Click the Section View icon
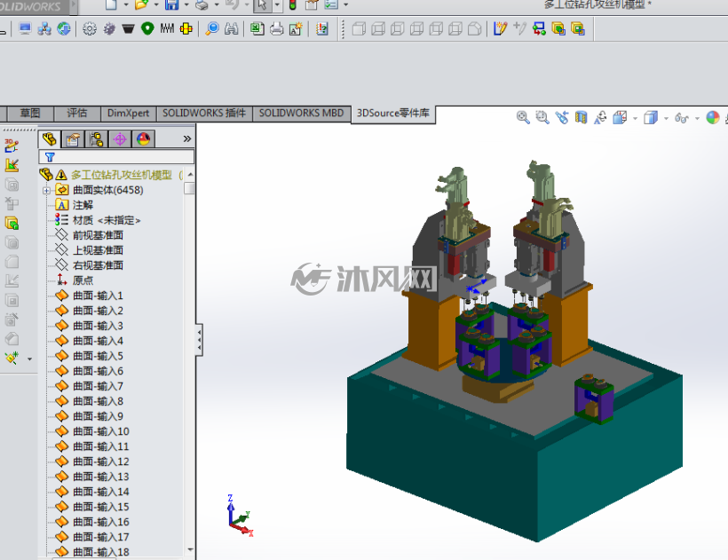The width and height of the screenshot is (728, 560). pos(581,117)
